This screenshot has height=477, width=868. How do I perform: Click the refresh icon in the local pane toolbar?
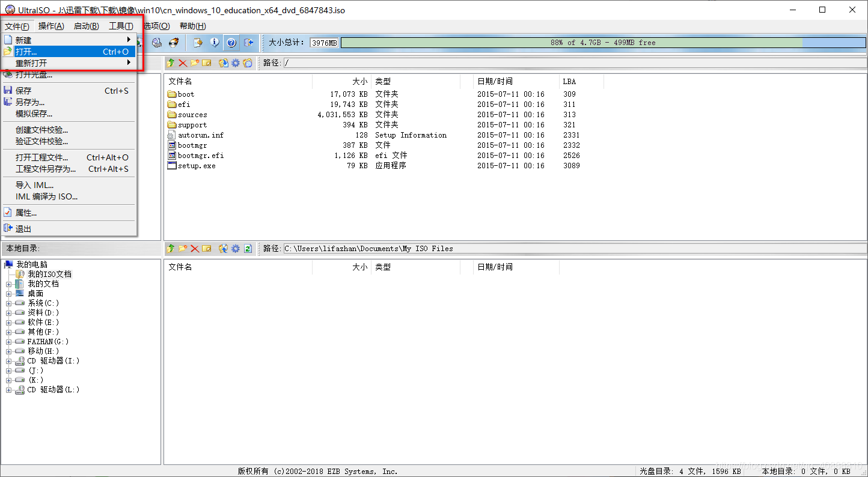point(247,248)
